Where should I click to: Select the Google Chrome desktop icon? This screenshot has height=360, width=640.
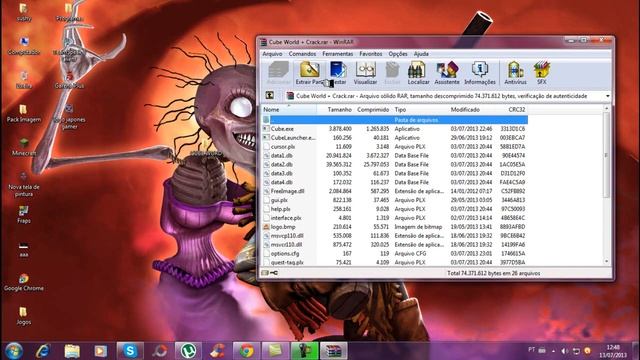coord(24,282)
